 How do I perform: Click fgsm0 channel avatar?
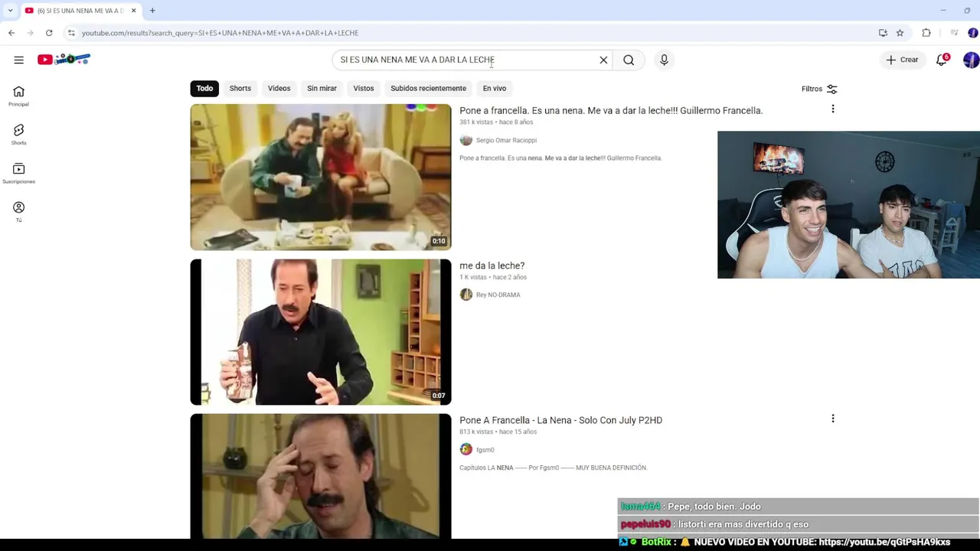click(x=465, y=450)
